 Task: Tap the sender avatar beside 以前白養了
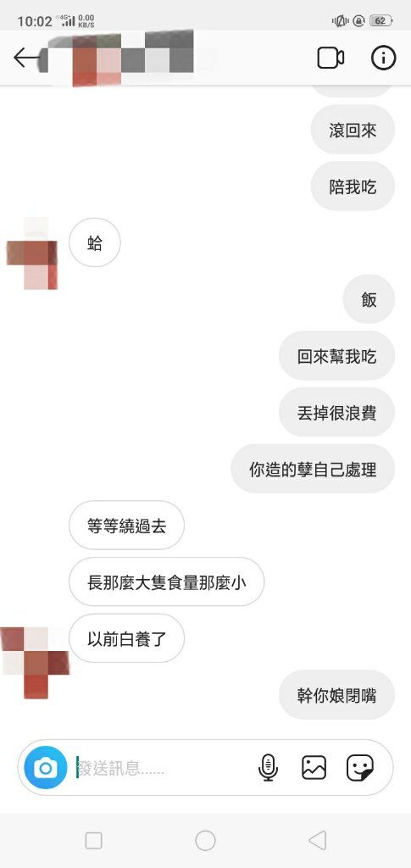click(x=35, y=662)
